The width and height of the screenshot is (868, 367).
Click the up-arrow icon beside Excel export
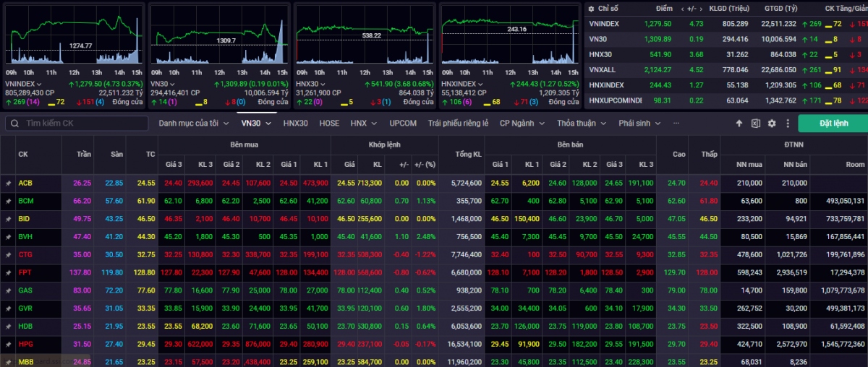(x=739, y=124)
